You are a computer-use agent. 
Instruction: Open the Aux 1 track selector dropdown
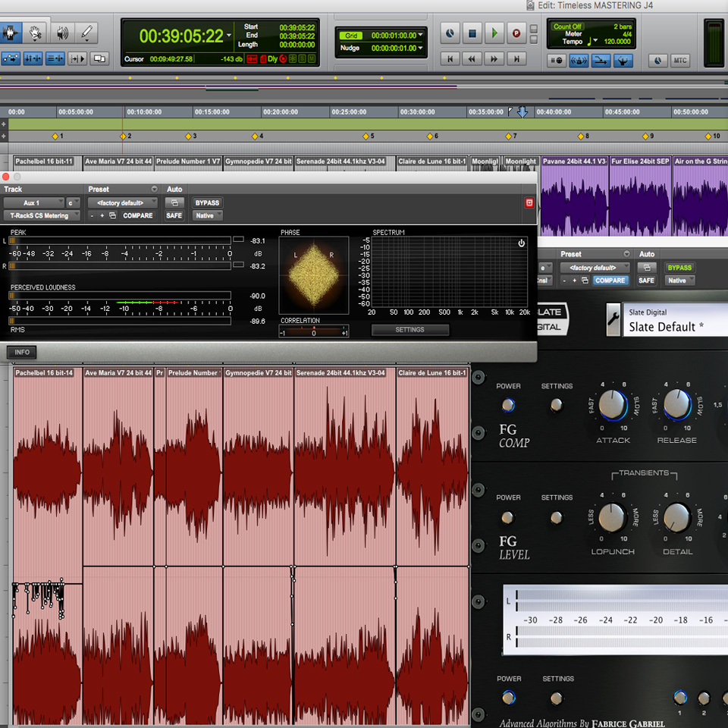34,203
